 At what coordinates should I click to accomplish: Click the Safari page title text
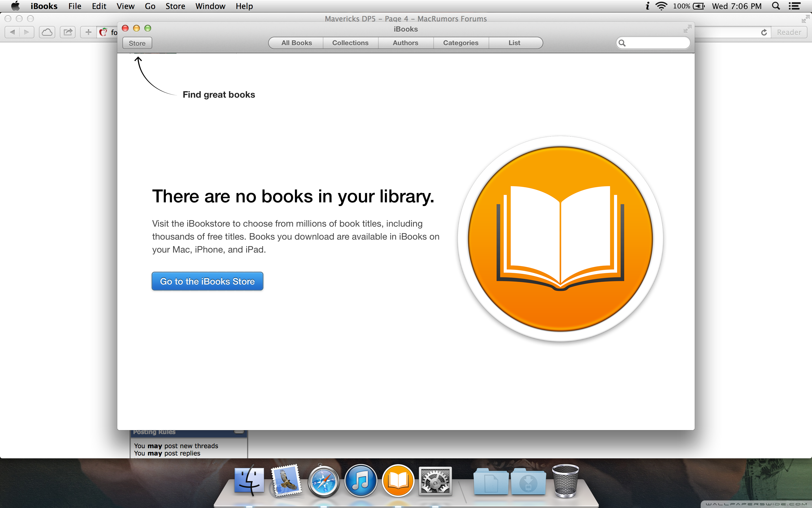(406, 19)
